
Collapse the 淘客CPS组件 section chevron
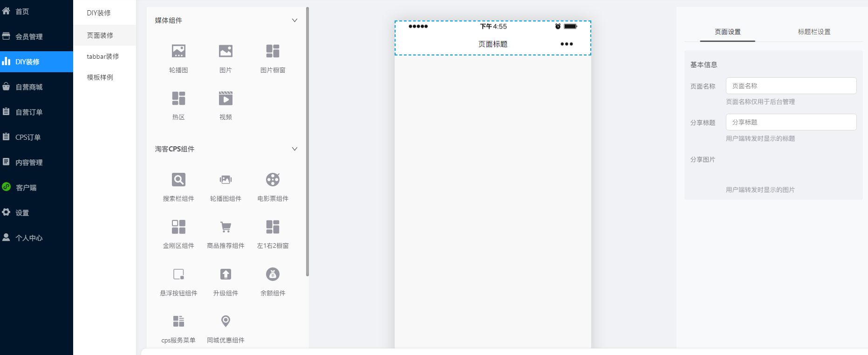[294, 149]
